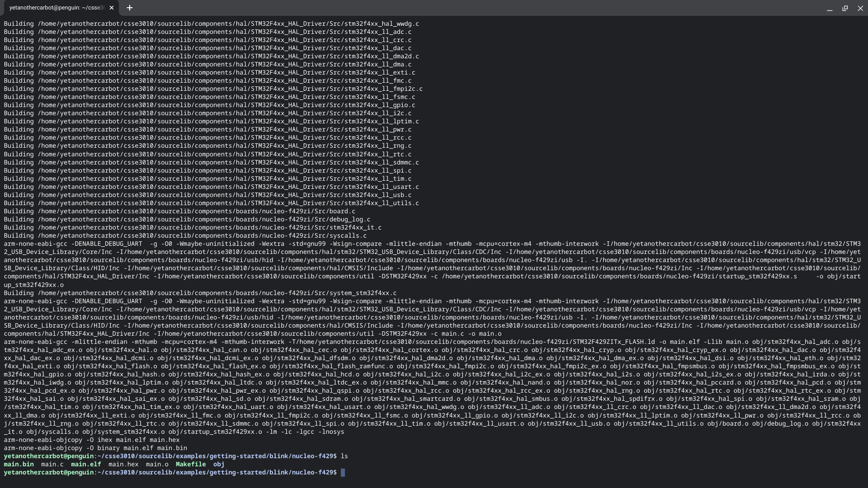This screenshot has height=488, width=868.
Task: Click the typed ls command text
Action: pos(344,456)
